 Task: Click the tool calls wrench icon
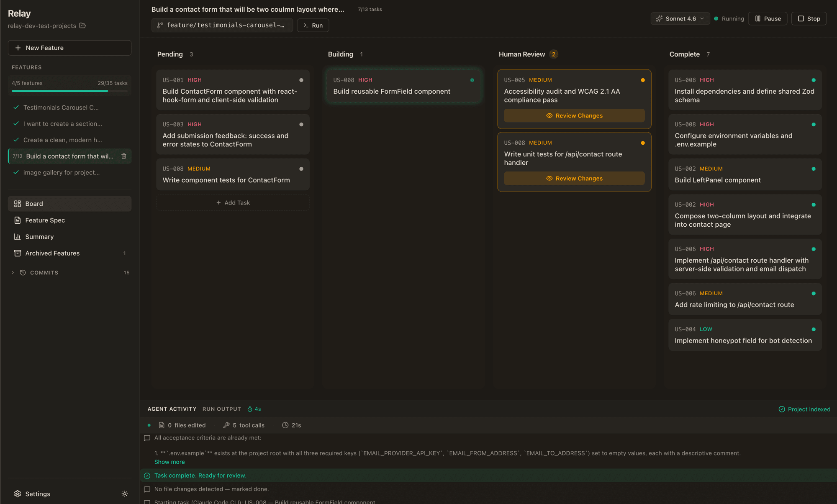tap(226, 425)
